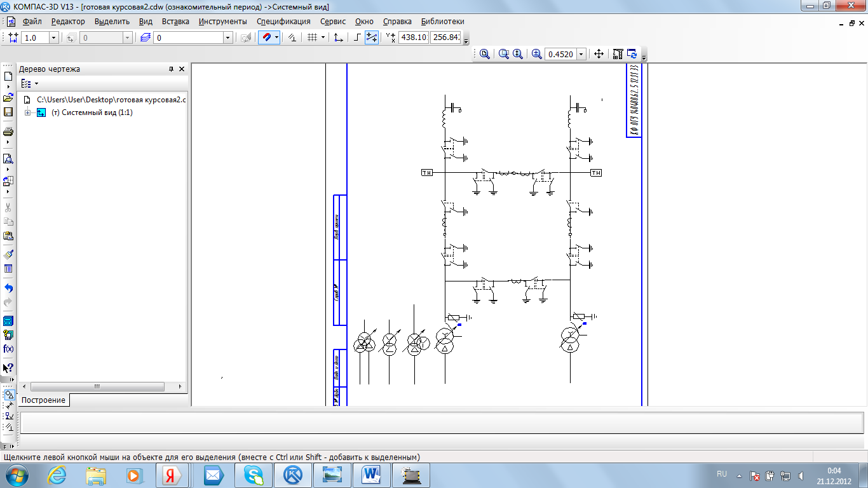The width and height of the screenshot is (868, 488).
Task: Select Системный вид (1:1) tree item
Action: click(92, 112)
